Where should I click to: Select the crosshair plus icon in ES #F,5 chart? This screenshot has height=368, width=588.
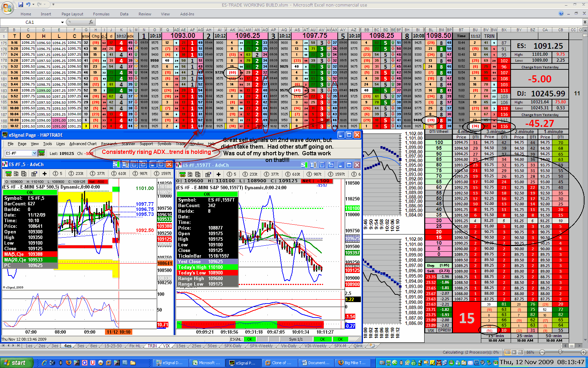click(44, 173)
